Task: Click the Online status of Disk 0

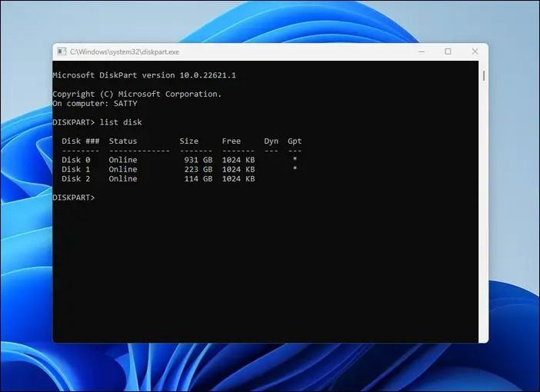Action: 123,160
